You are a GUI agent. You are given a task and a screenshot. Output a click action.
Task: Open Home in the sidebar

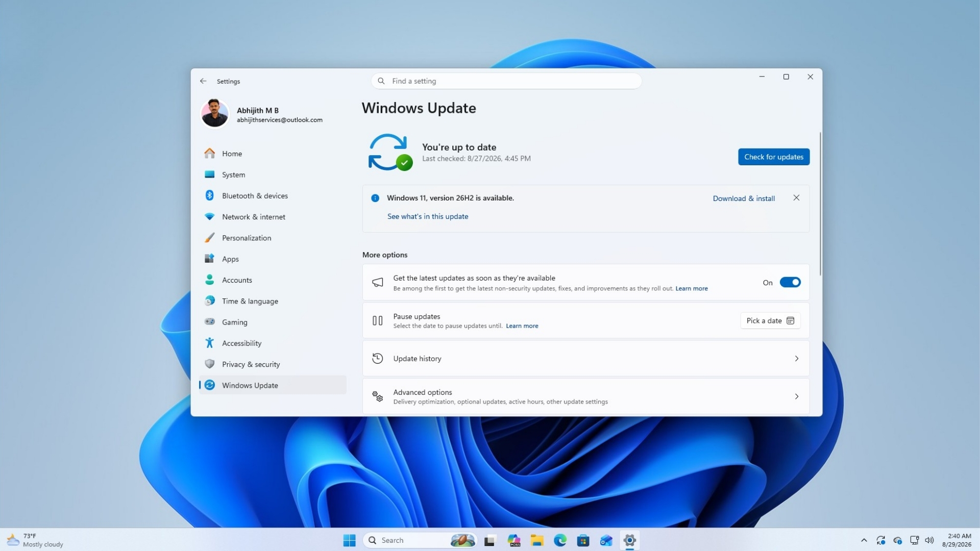pyautogui.click(x=273, y=154)
